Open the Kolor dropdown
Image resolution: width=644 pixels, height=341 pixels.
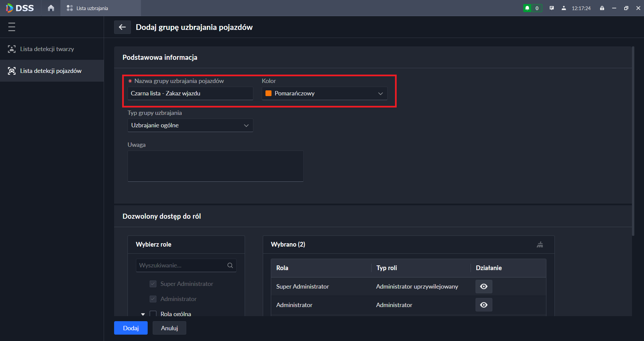click(x=324, y=93)
